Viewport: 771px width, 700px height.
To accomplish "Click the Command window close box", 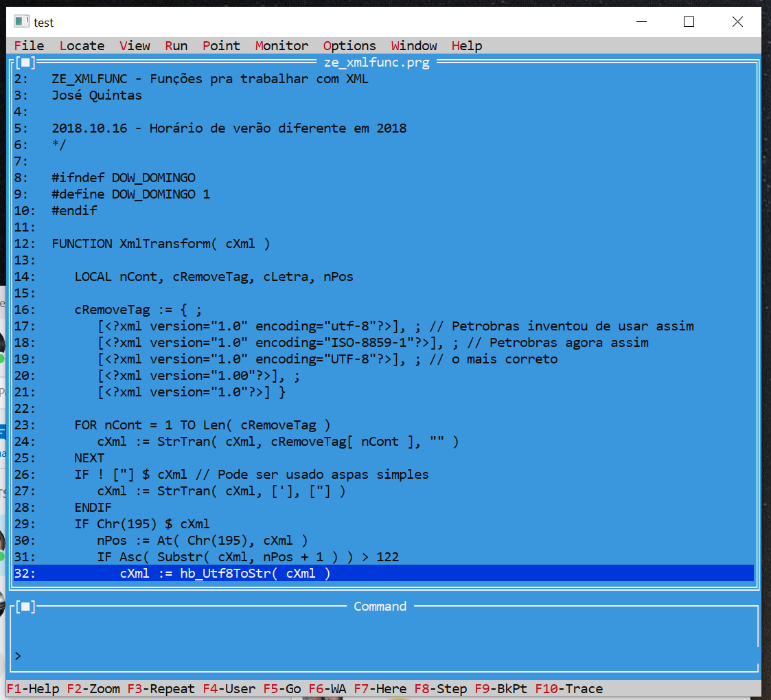I will click(x=25, y=607).
